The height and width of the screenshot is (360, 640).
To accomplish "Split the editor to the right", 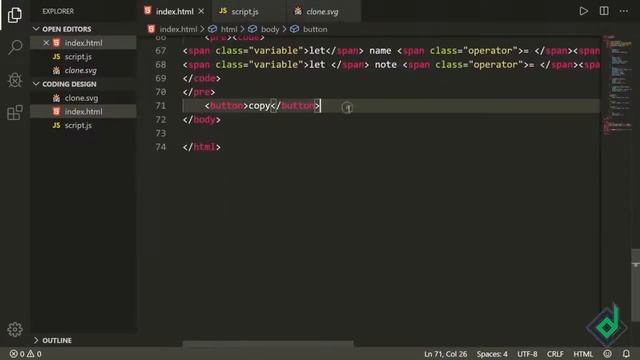I will coord(604,11).
